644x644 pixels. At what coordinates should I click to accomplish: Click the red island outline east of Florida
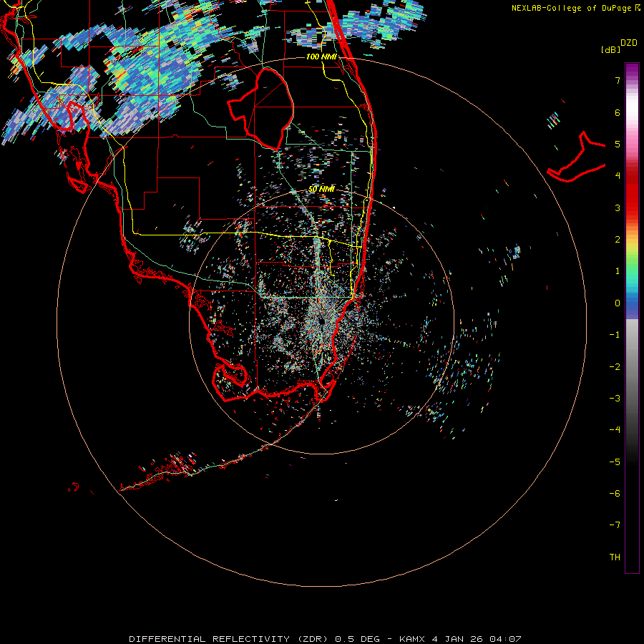(577, 157)
